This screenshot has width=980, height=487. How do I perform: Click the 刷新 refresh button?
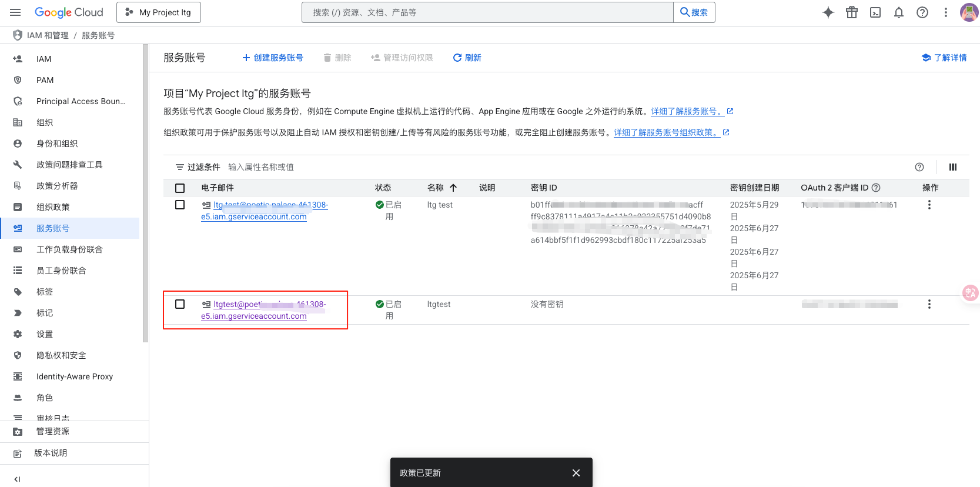tap(467, 58)
